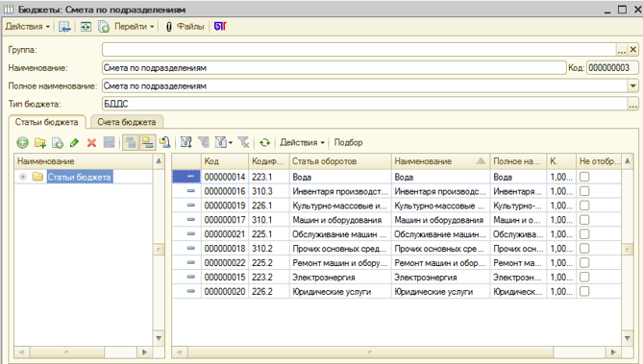Open the Перейти dropdown menu
This screenshot has height=364, width=643.
click(x=135, y=27)
